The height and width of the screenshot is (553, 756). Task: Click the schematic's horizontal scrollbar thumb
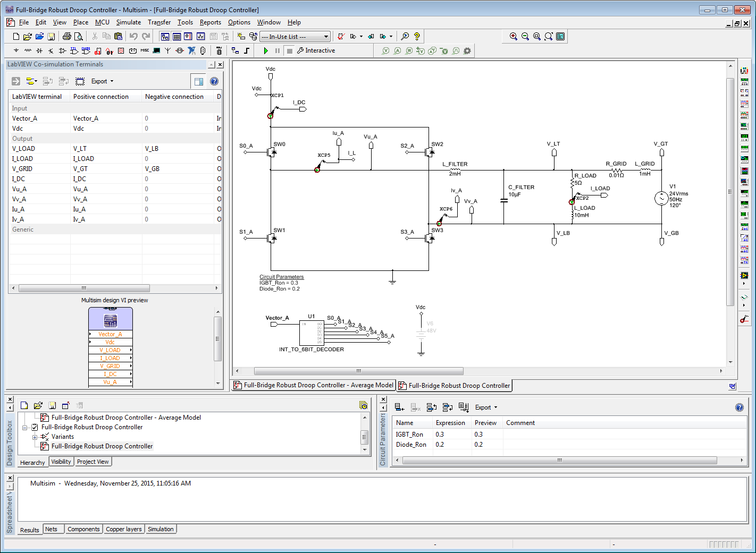359,371
